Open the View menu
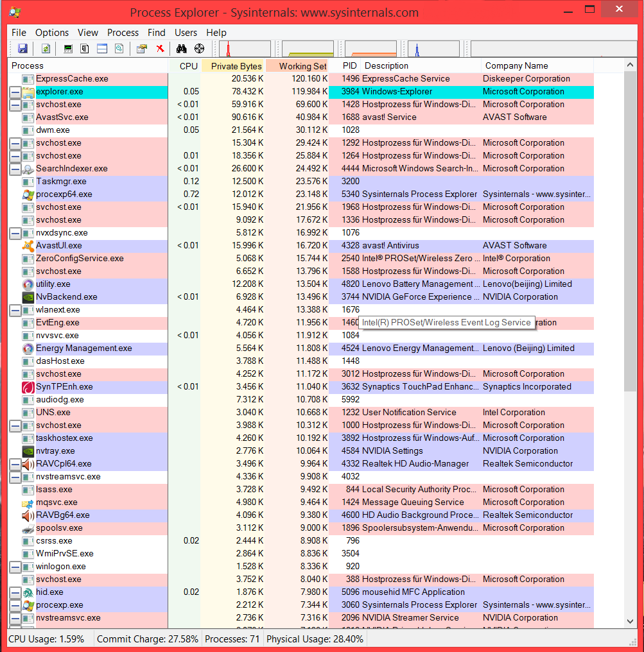The width and height of the screenshot is (644, 652). click(88, 33)
